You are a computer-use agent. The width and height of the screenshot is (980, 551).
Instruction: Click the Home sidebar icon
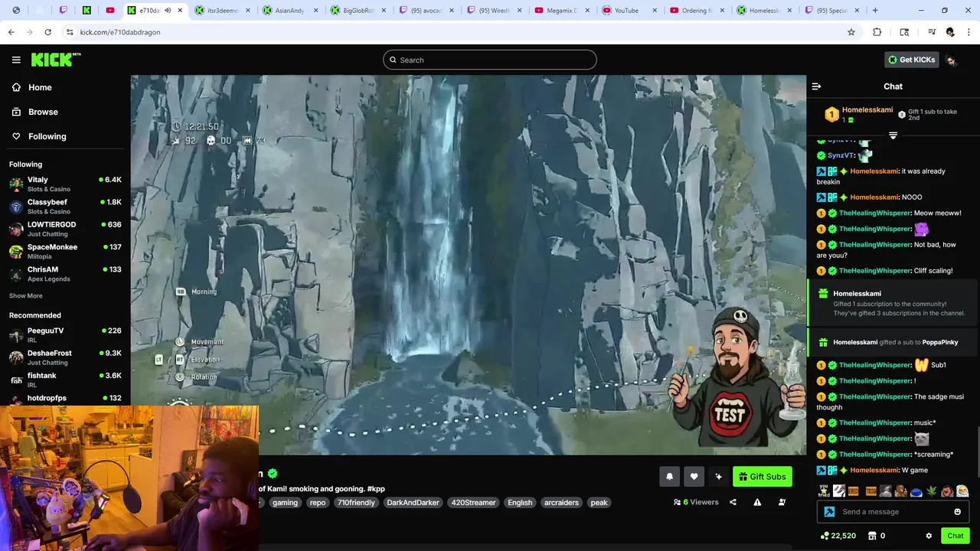(x=16, y=87)
